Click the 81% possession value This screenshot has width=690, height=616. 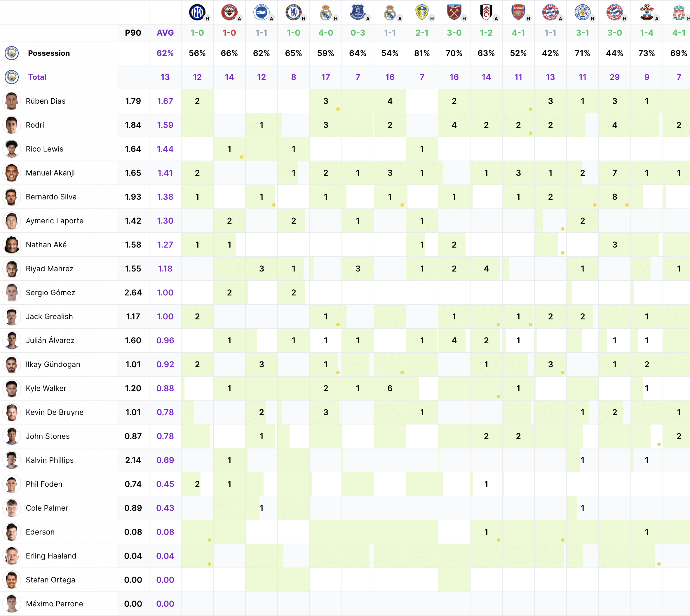pyautogui.click(x=422, y=53)
